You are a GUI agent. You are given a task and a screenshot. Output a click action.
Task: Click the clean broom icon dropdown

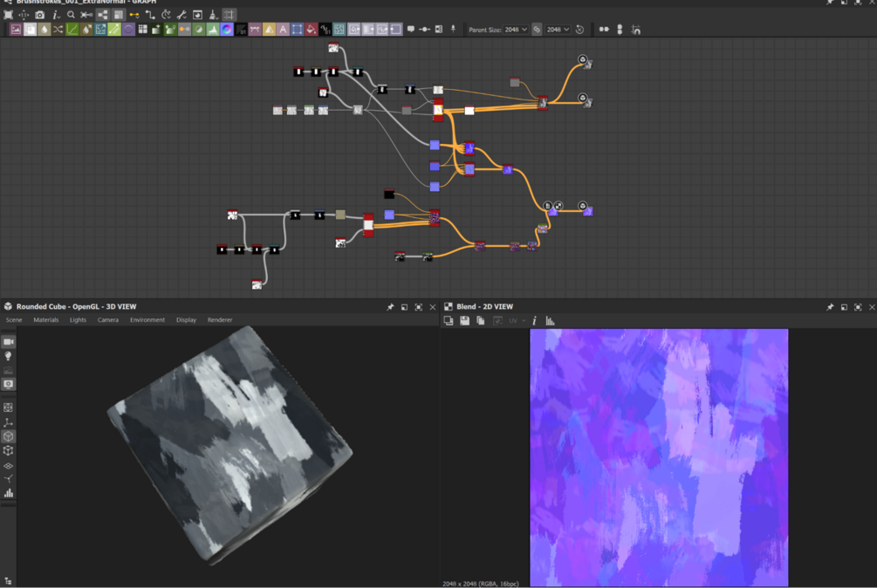point(213,15)
